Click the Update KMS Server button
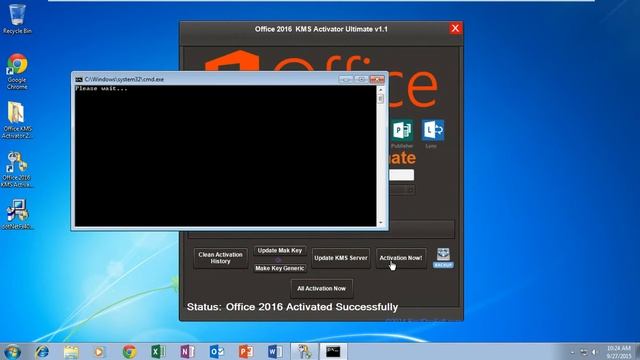The image size is (640, 360). [341, 258]
